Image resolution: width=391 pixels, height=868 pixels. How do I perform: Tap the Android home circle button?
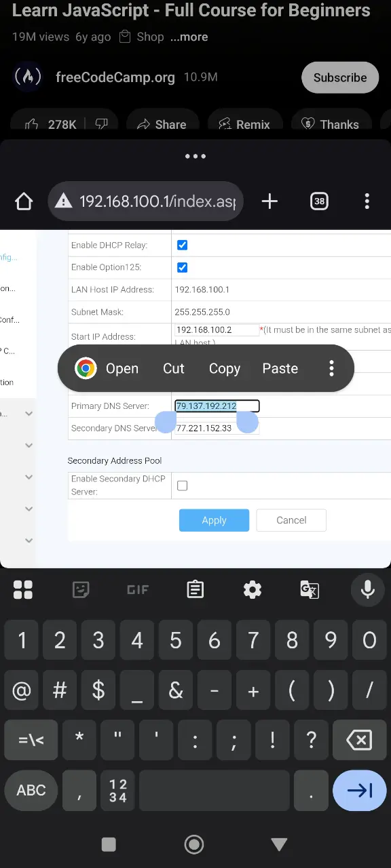pos(194,844)
